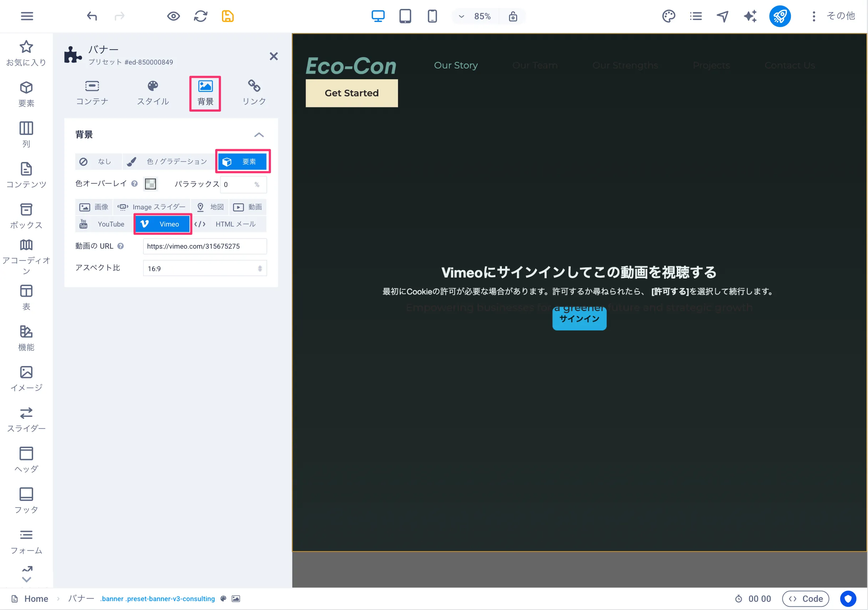868x610 pixels.
Task: Select なし background option
Action: (98, 161)
